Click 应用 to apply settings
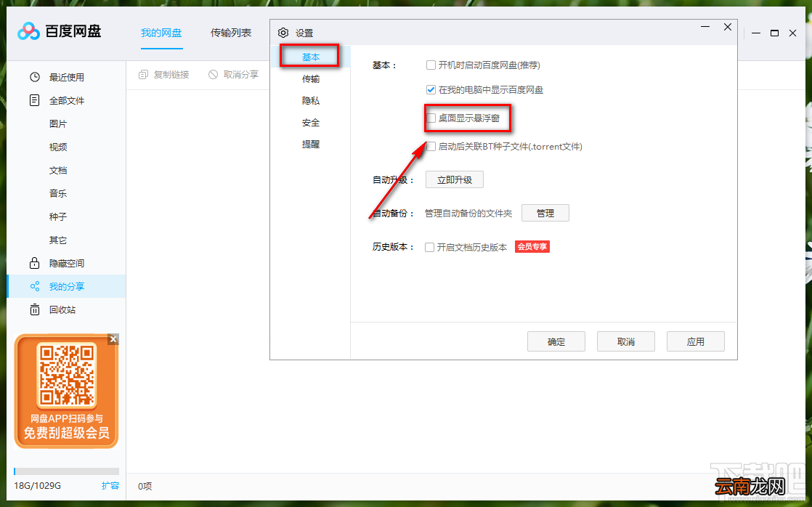Image resolution: width=812 pixels, height=507 pixels. [696, 342]
